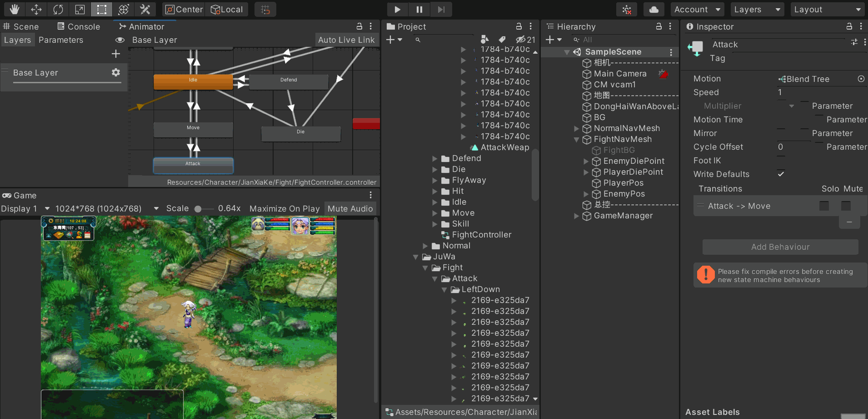Viewport: 868px width, 419px height.
Task: Open SampleScene kebab menu
Action: coord(671,52)
